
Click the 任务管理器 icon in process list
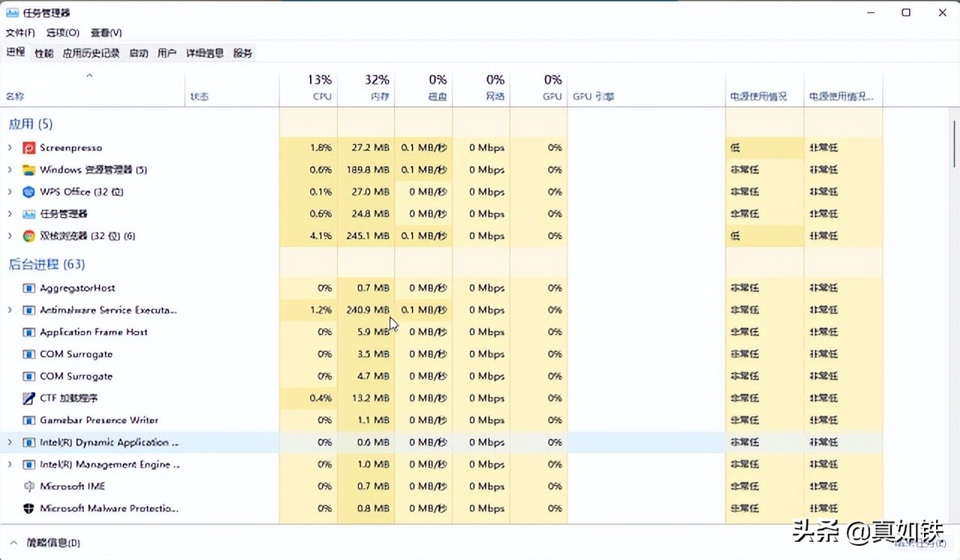pos(28,214)
